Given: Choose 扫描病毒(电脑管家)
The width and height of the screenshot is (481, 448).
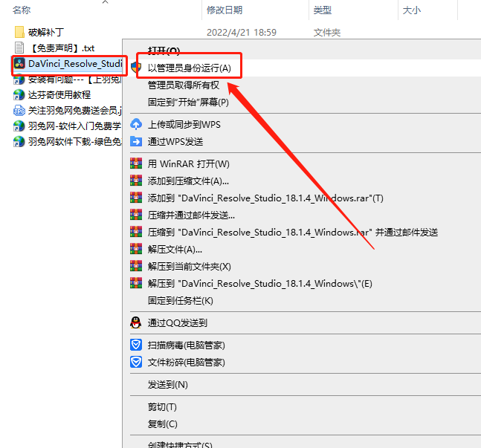Looking at the screenshot, I should coord(186,345).
